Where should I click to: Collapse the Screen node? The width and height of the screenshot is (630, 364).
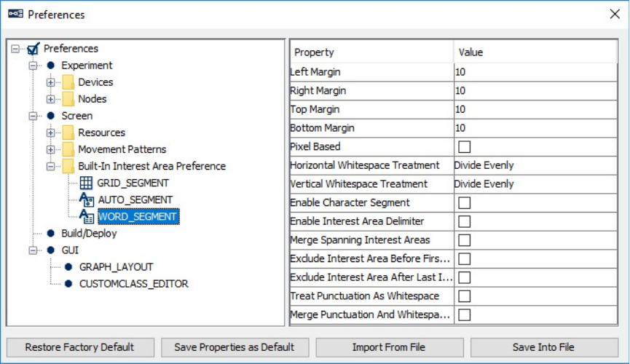(x=33, y=116)
